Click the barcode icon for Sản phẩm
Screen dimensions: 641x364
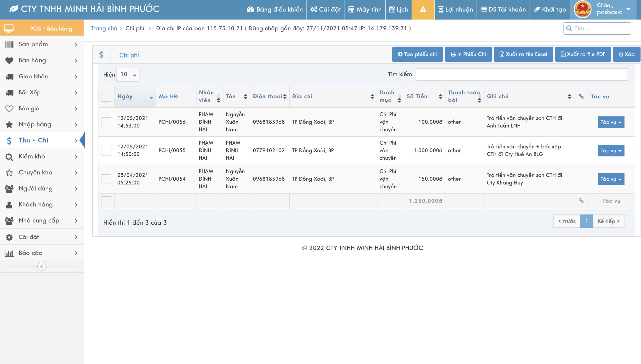click(x=9, y=44)
